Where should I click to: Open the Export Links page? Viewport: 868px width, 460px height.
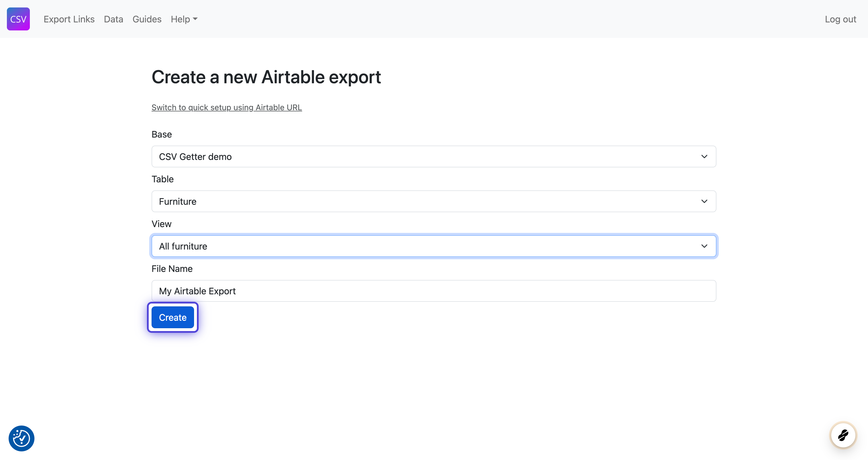(x=69, y=19)
